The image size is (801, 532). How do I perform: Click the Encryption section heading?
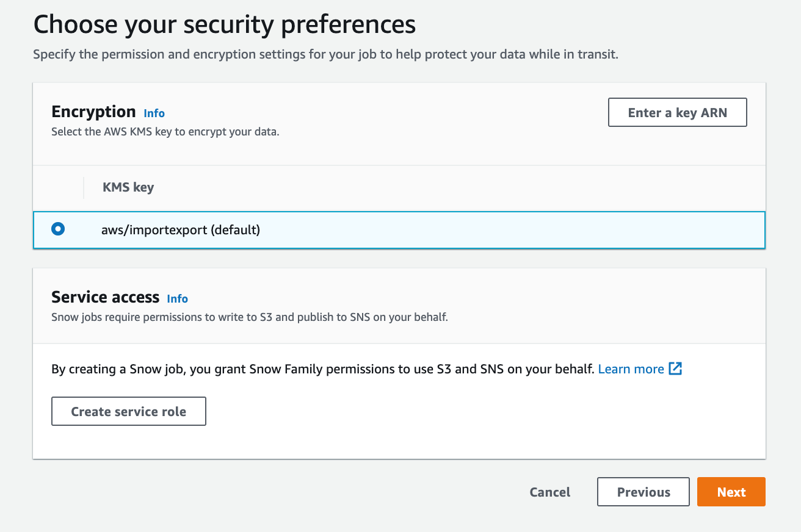point(93,112)
